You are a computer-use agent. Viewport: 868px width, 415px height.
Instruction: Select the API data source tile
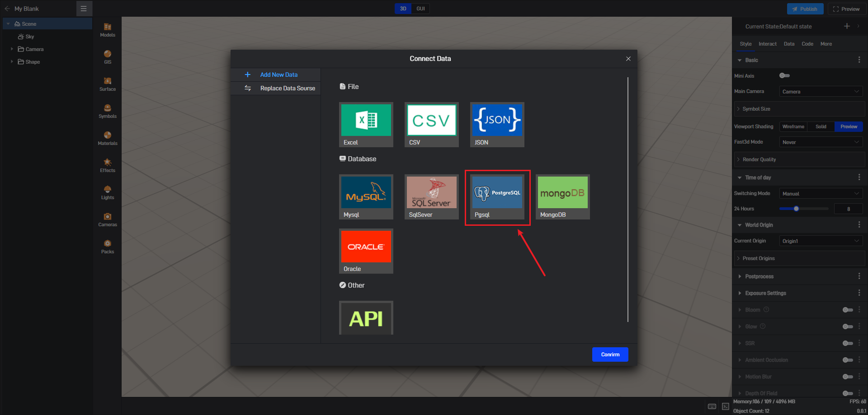pos(366,318)
